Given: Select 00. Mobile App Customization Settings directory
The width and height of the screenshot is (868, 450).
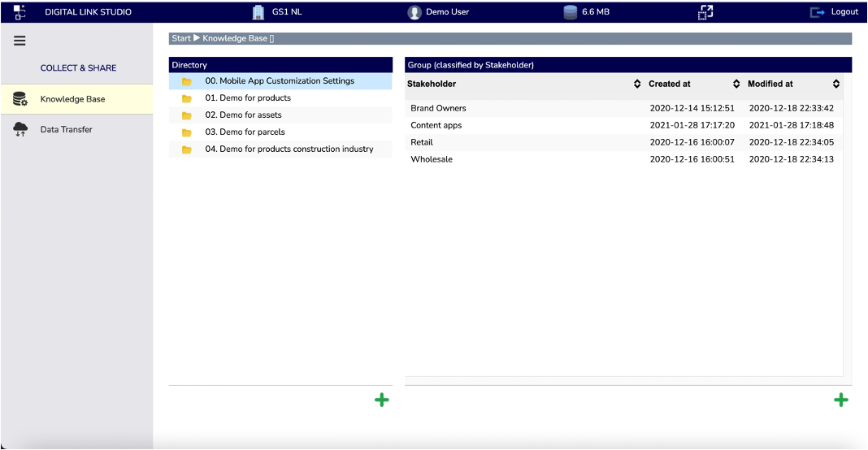Looking at the screenshot, I should point(280,80).
